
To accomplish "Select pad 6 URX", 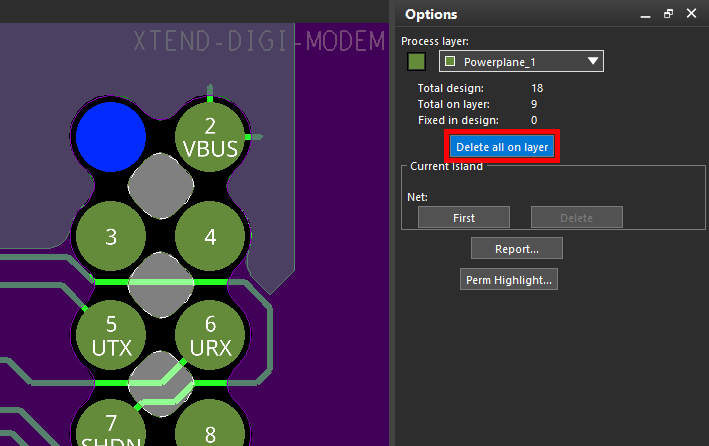I will [x=210, y=335].
